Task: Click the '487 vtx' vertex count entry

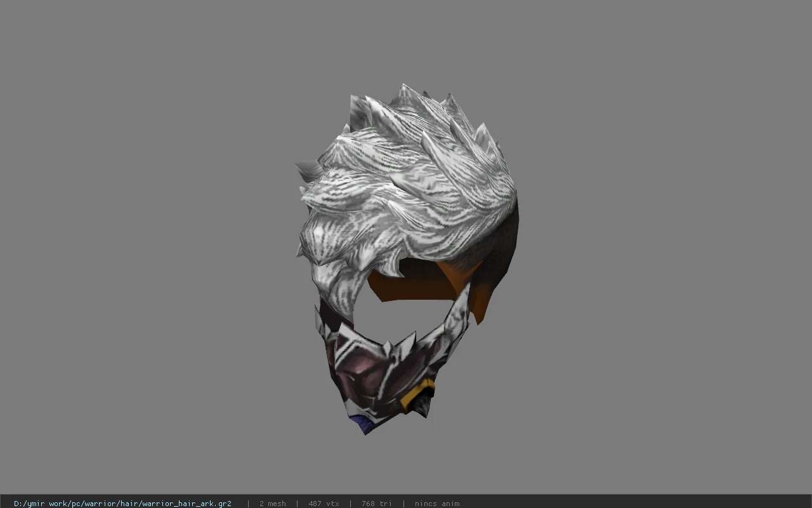Action: (x=324, y=504)
